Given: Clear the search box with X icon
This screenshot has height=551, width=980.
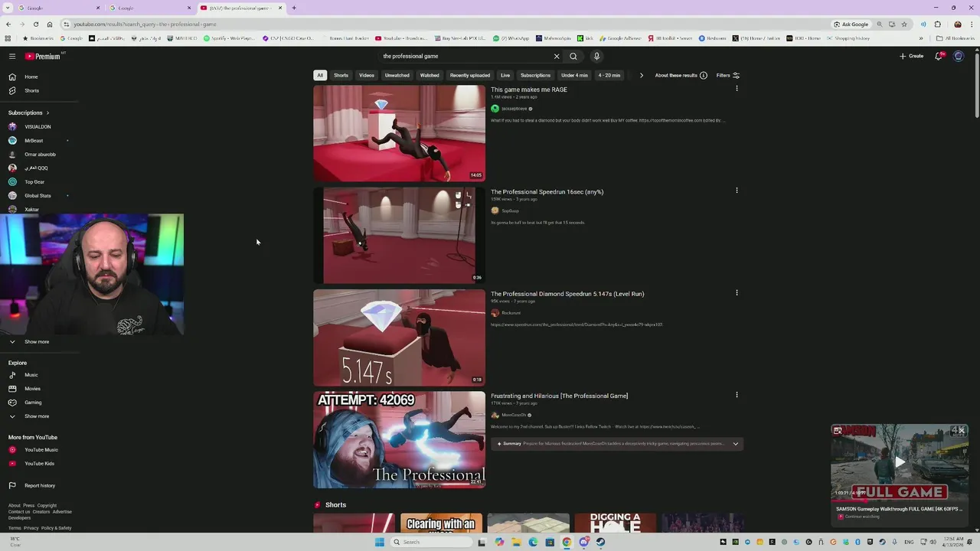Looking at the screenshot, I should (x=557, y=56).
